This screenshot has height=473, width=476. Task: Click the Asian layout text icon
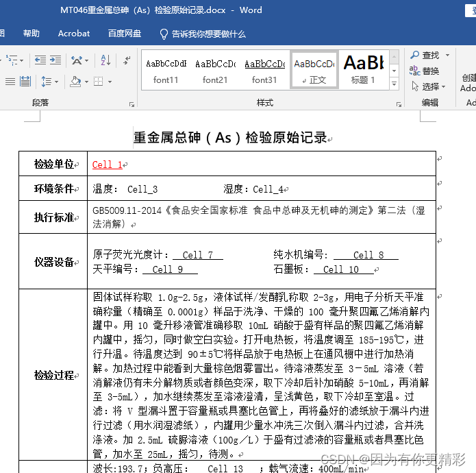click(x=77, y=60)
